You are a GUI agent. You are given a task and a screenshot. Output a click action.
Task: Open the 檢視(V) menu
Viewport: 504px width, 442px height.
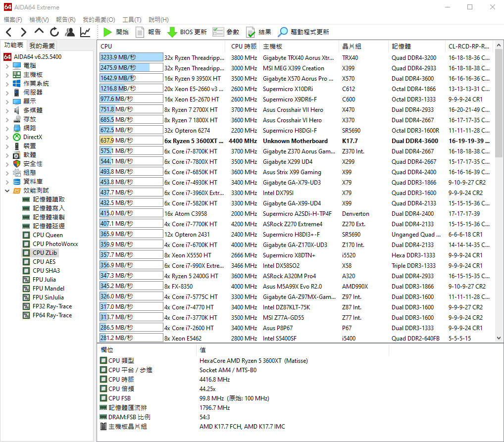point(39,20)
